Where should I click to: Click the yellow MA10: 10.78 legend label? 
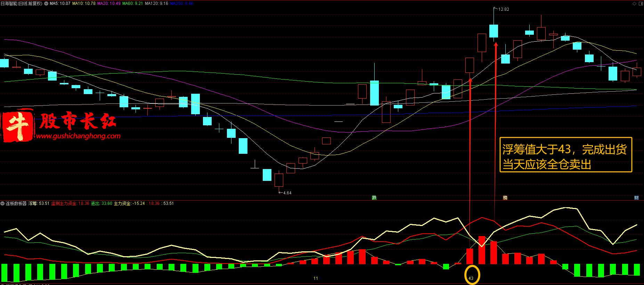(x=84, y=3)
